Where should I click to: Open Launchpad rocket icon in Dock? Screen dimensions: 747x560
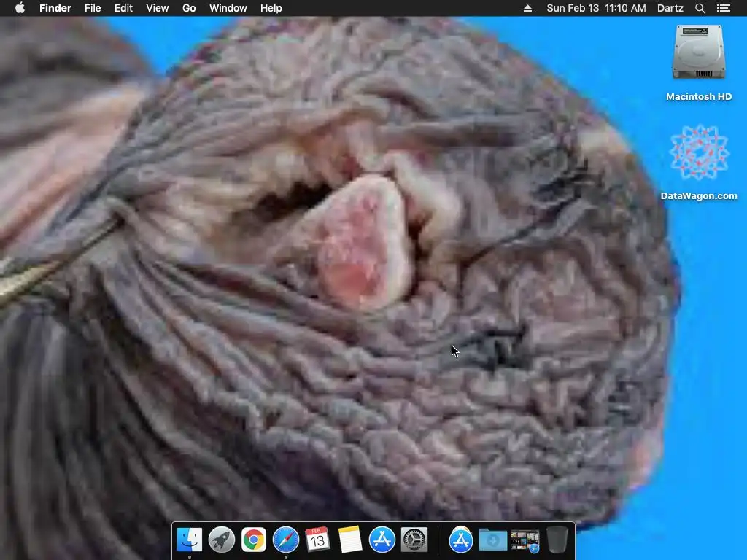pos(222,540)
